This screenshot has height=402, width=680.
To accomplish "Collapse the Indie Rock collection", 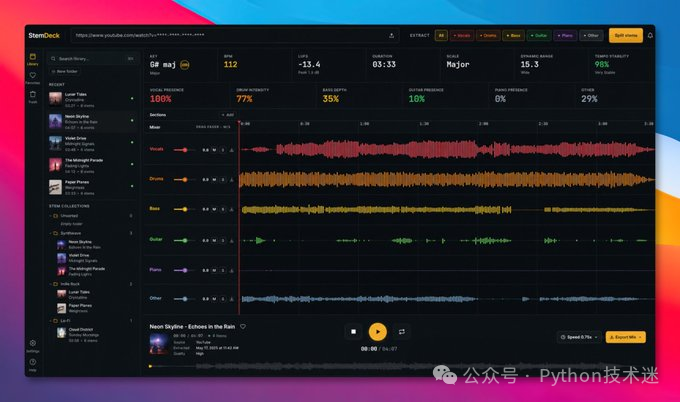I will [x=50, y=284].
